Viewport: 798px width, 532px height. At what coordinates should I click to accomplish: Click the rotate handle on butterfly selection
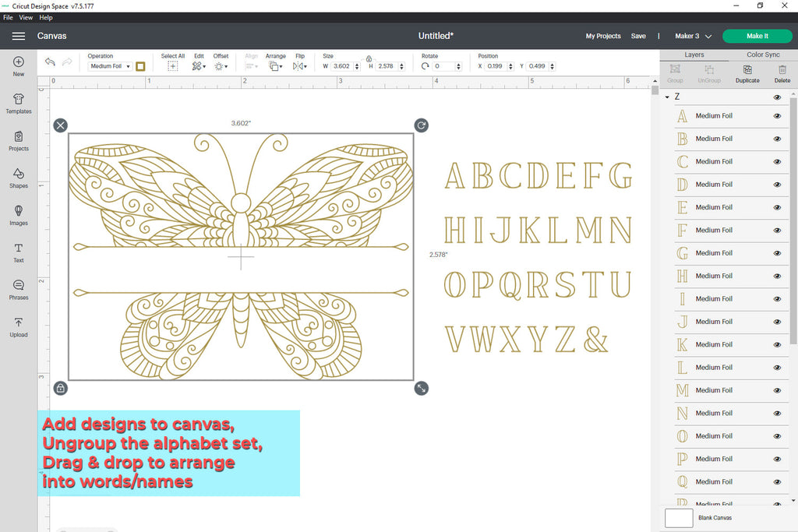(422, 125)
